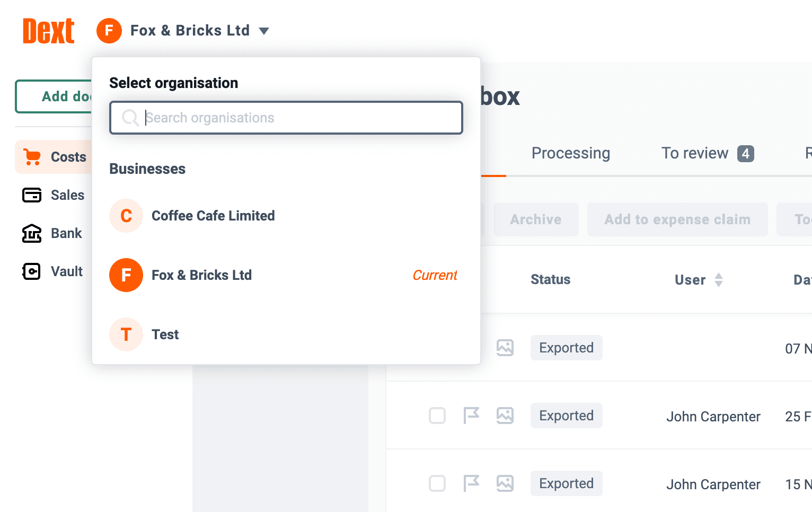
Task: Click the Archive button
Action: click(x=536, y=219)
